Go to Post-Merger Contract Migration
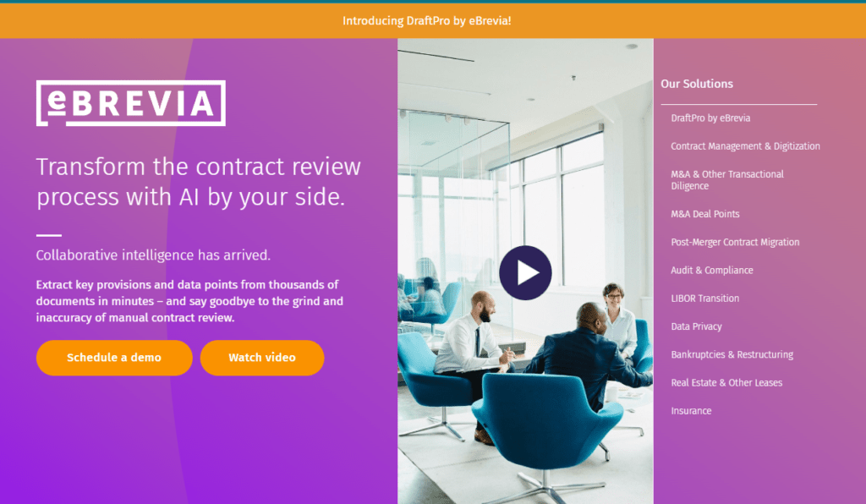Image resolution: width=866 pixels, height=504 pixels. tap(735, 243)
